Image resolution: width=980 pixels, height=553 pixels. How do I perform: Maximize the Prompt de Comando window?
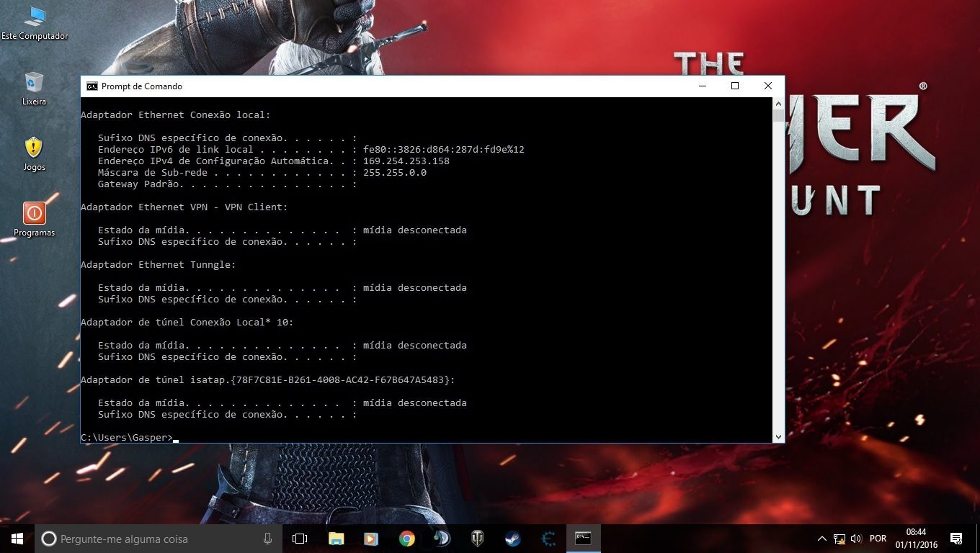click(x=735, y=86)
